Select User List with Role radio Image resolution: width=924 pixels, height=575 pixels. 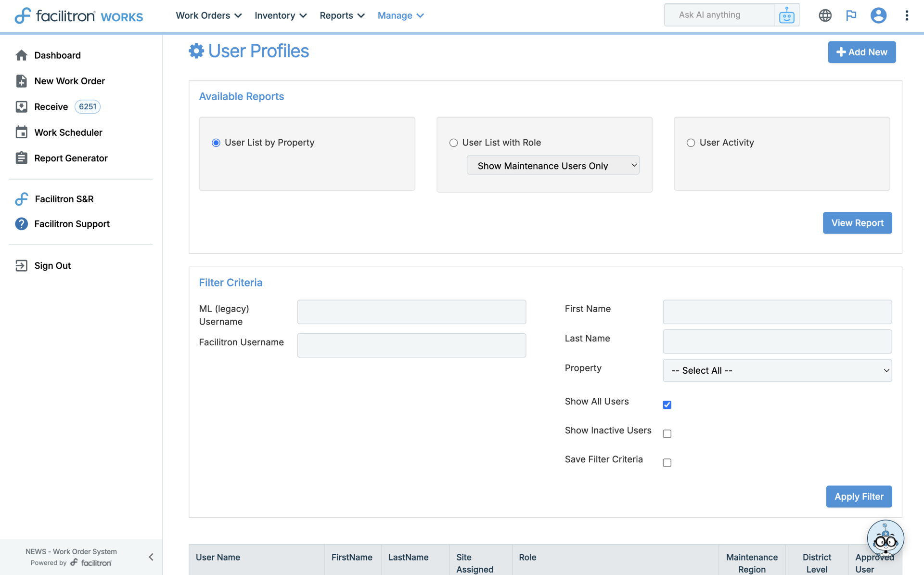pyautogui.click(x=453, y=143)
